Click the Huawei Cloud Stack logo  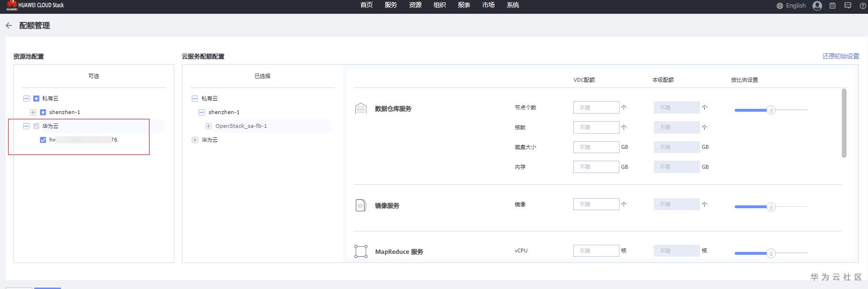[x=35, y=5]
